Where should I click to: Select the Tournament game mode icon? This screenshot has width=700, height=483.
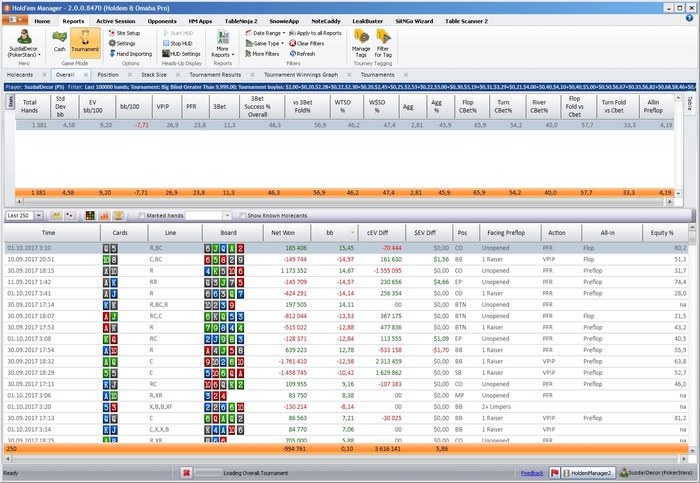[x=85, y=41]
